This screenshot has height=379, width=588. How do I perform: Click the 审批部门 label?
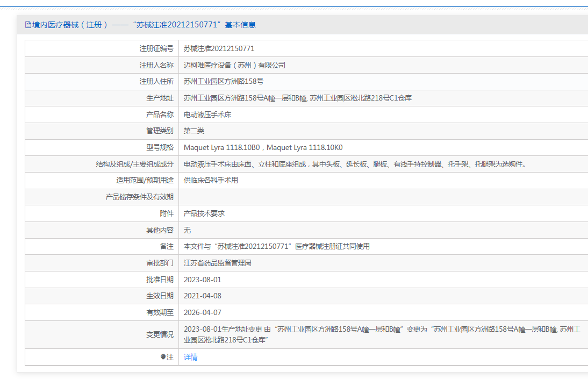point(160,263)
